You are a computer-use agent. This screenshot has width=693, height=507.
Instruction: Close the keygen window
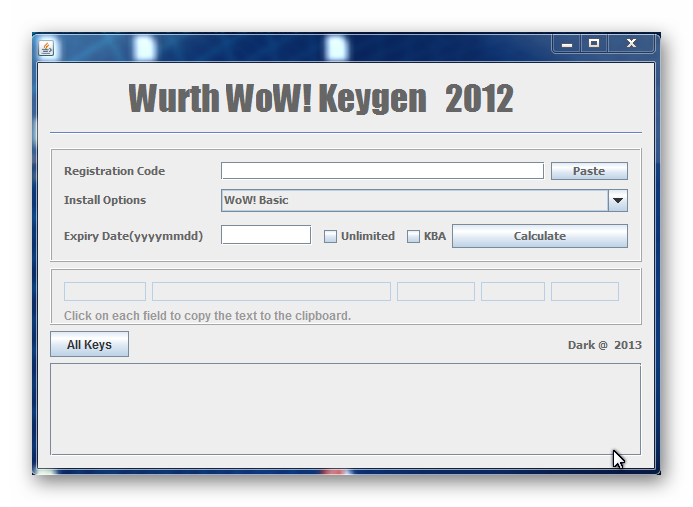pyautogui.click(x=631, y=44)
